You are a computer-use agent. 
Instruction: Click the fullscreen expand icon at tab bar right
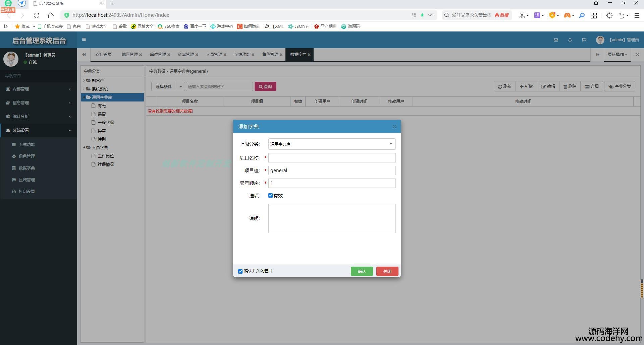637,55
